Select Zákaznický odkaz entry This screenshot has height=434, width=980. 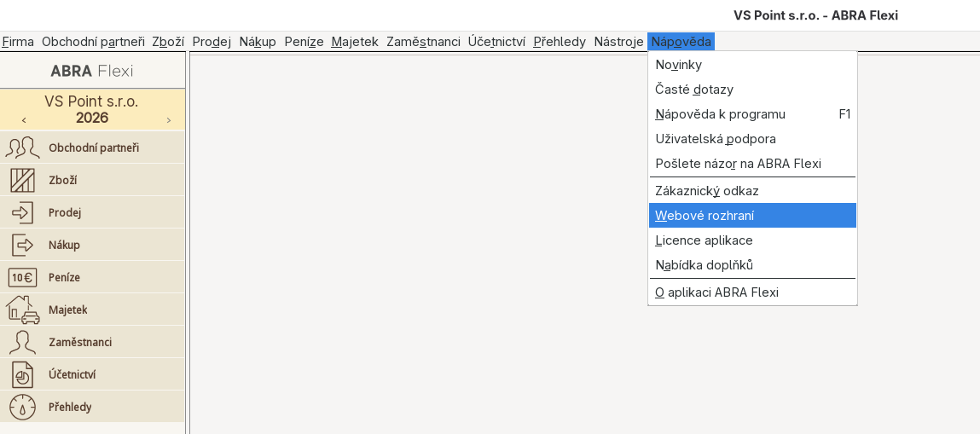coord(752,190)
